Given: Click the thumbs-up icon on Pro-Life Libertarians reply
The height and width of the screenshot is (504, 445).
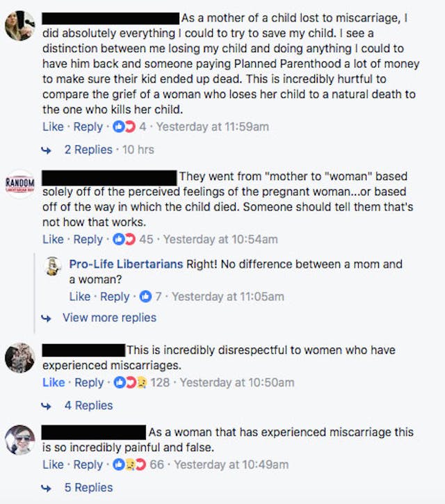Looking at the screenshot, I should (145, 296).
